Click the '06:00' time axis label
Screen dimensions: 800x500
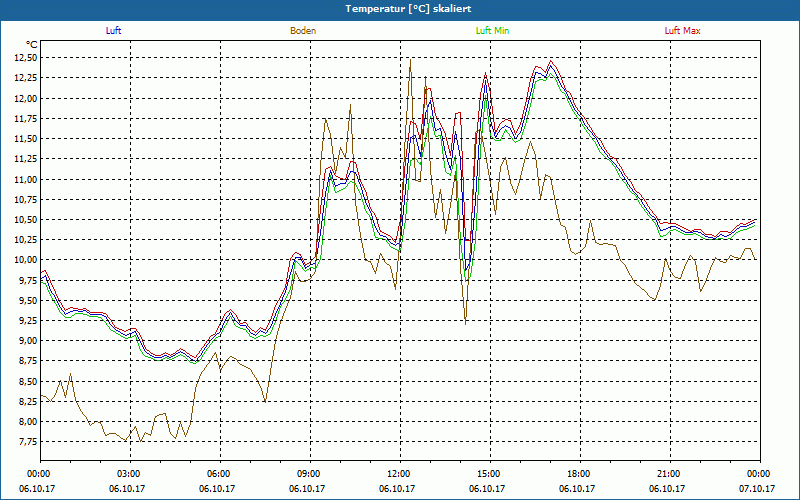220,474
